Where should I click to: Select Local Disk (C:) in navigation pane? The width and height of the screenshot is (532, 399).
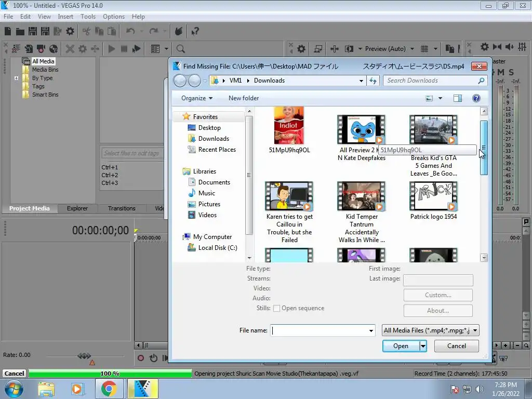tap(218, 248)
